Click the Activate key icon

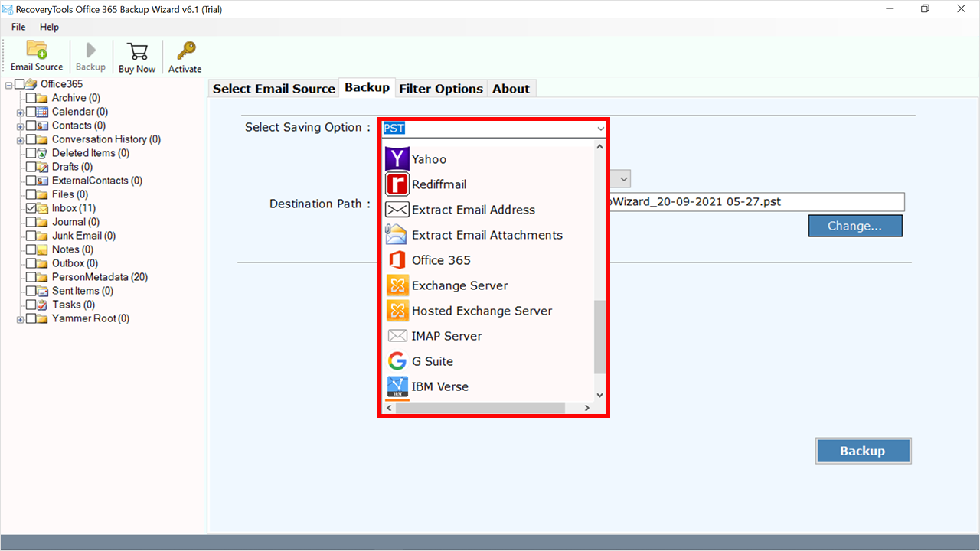tap(185, 51)
